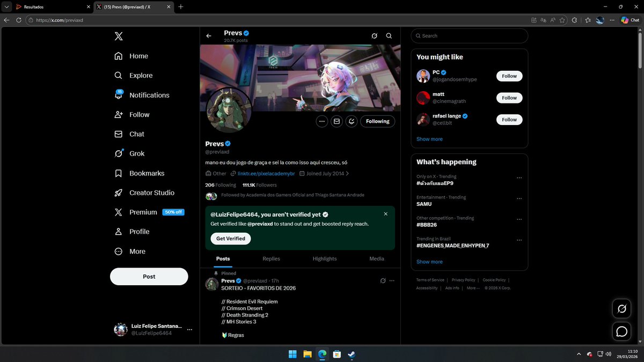The width and height of the screenshot is (644, 362).
Task: Click Show more under What's happening
Action: (429, 262)
